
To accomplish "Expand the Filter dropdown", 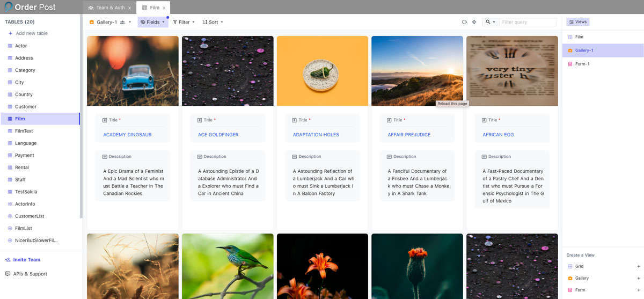I will (184, 22).
